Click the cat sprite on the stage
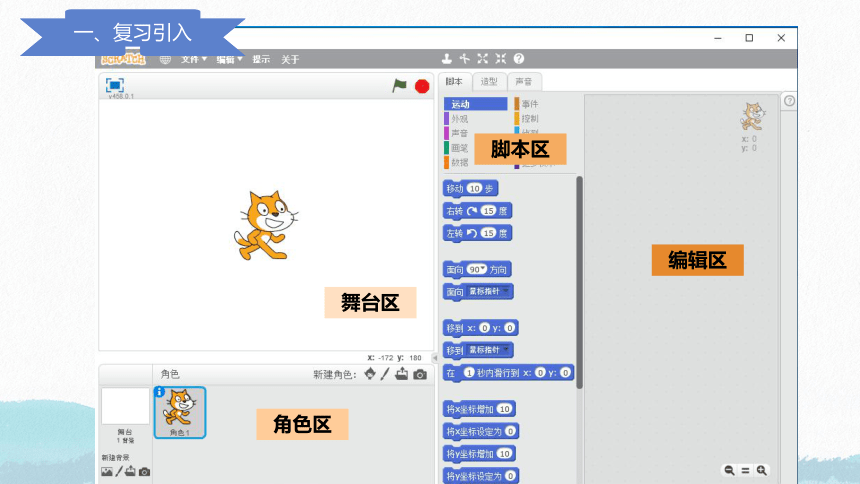 coord(267,225)
